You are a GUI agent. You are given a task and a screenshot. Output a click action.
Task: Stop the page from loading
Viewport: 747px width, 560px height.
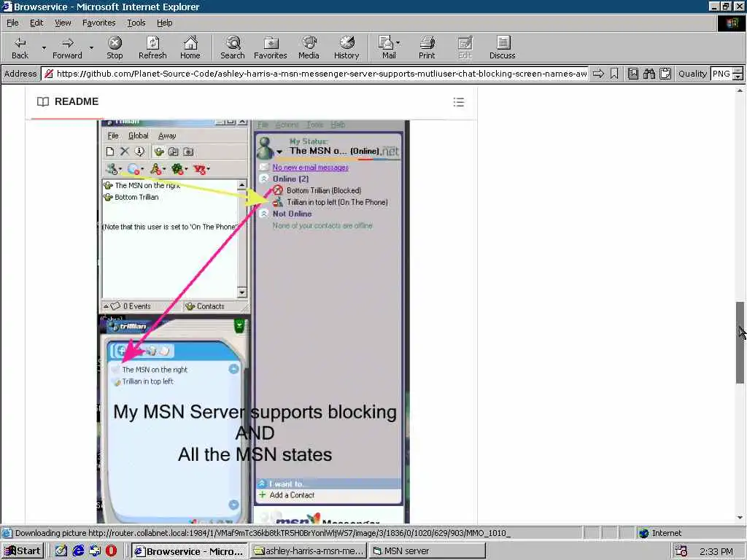pos(115,47)
